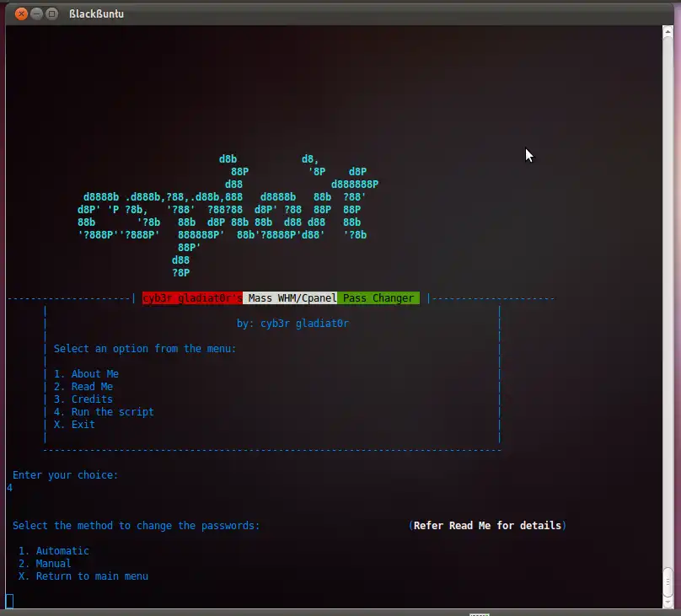The height and width of the screenshot is (616, 681).
Task: Click the '1. About Me' menu line
Action: pos(86,374)
